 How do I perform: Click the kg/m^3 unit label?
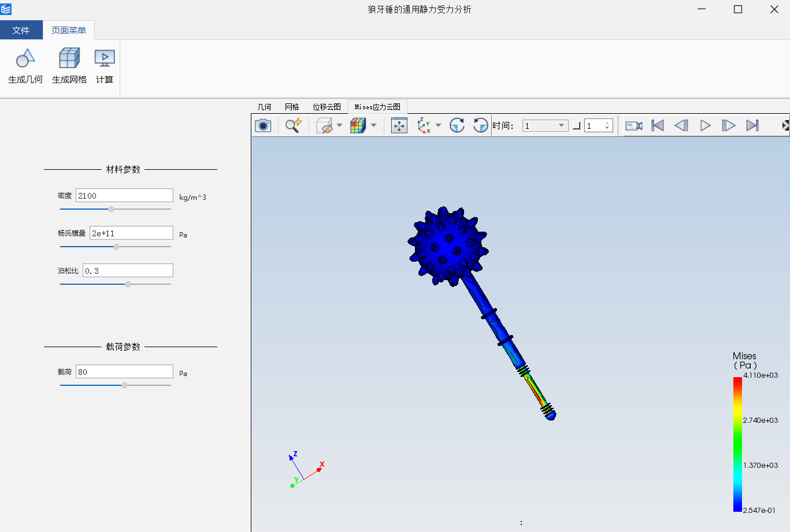pos(192,197)
